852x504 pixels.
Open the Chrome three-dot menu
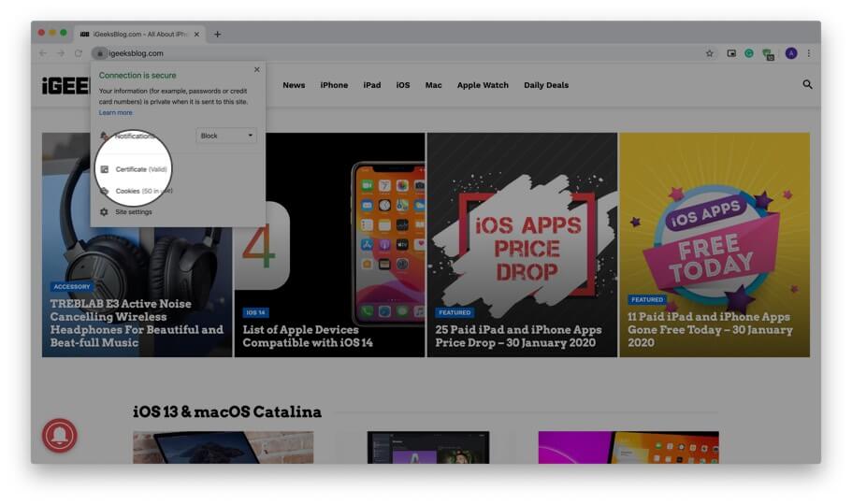point(809,53)
